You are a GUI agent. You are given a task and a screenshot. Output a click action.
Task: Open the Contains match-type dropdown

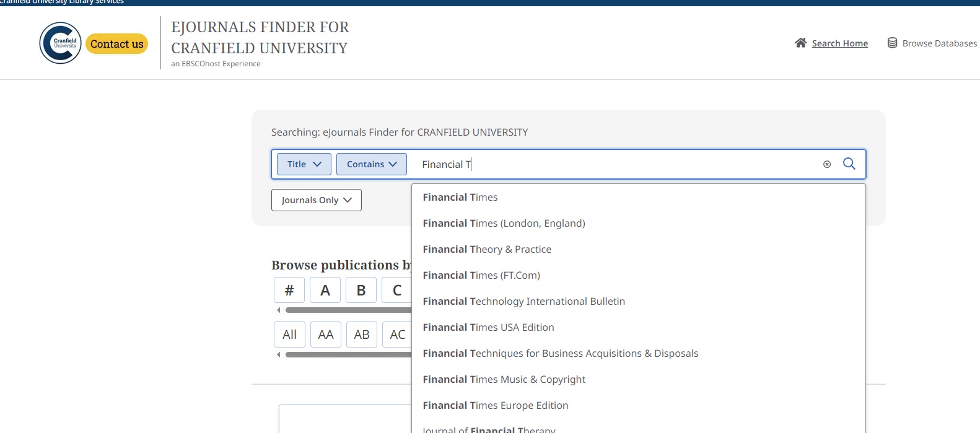tap(372, 164)
